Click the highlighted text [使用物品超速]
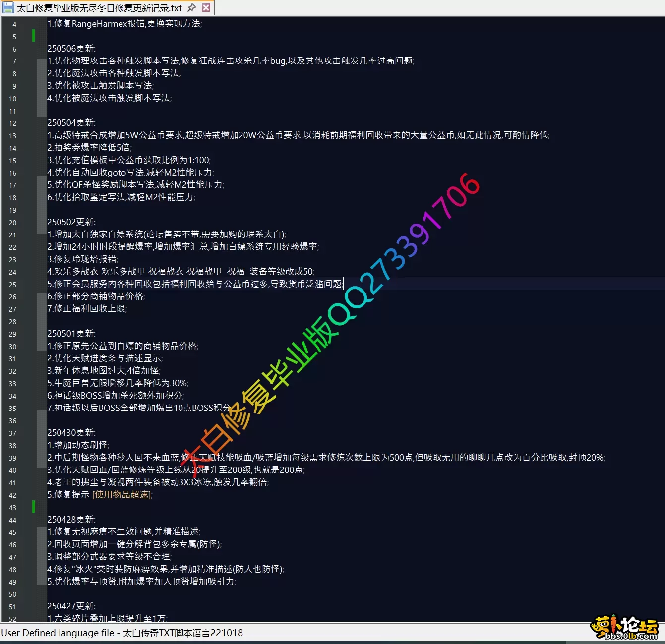This screenshot has width=665, height=644. (x=121, y=495)
